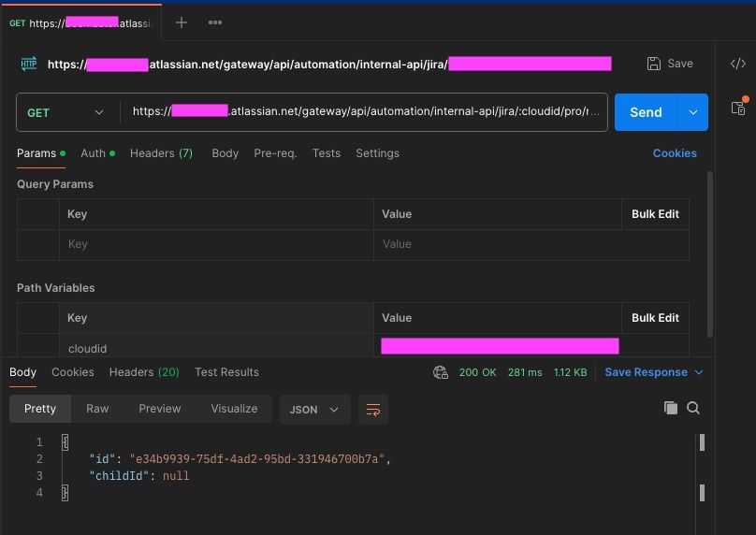756x535 pixels.
Task: Select Pretty view mode
Action: click(x=40, y=409)
